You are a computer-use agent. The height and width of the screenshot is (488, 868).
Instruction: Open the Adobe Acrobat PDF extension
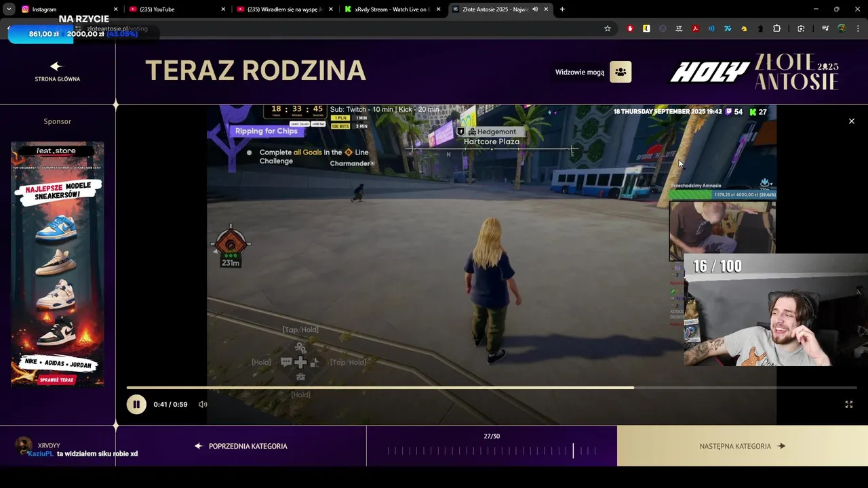click(695, 28)
